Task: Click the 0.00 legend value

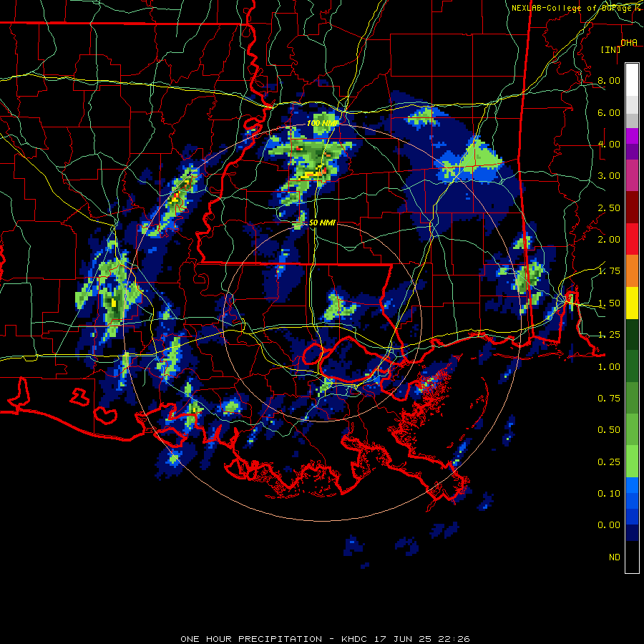Action: coord(609,525)
